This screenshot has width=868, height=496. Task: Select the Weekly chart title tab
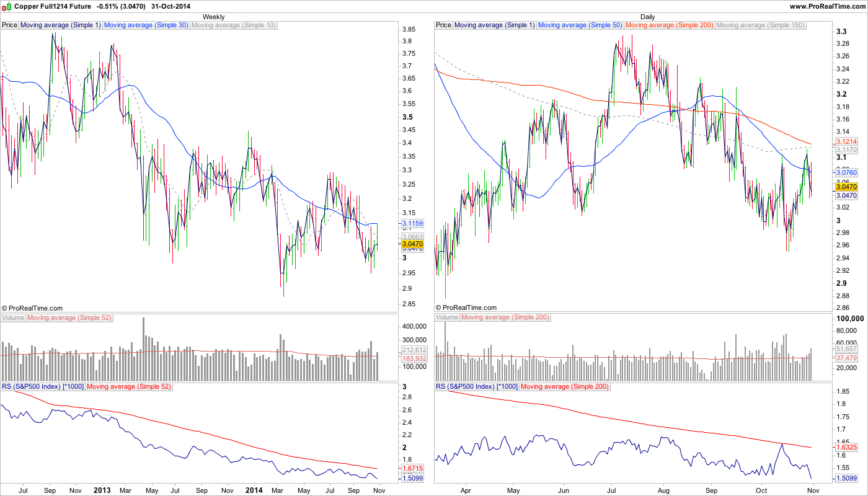pos(214,17)
